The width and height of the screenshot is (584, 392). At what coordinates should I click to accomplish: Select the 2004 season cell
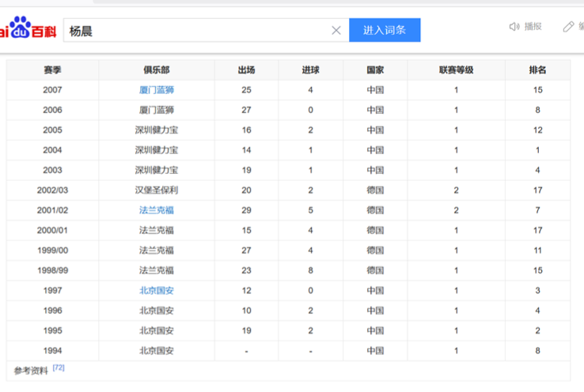tap(52, 150)
